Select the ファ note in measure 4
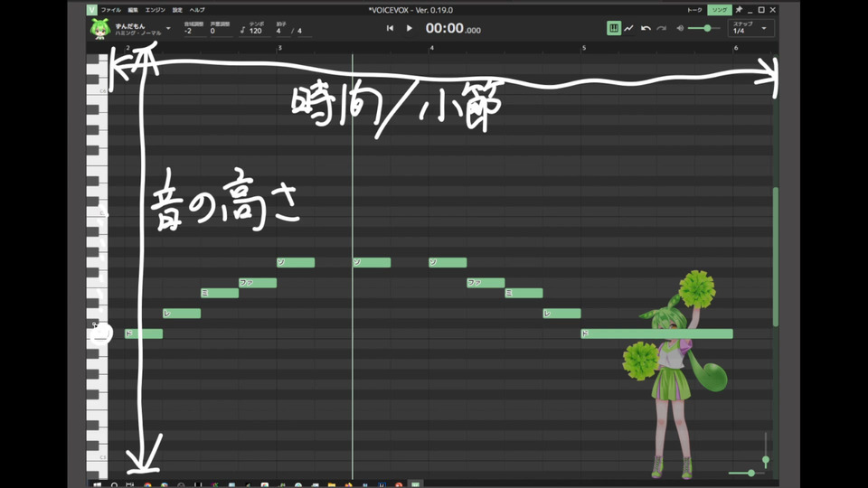Viewport: 868px width, 488px height. [486, 283]
